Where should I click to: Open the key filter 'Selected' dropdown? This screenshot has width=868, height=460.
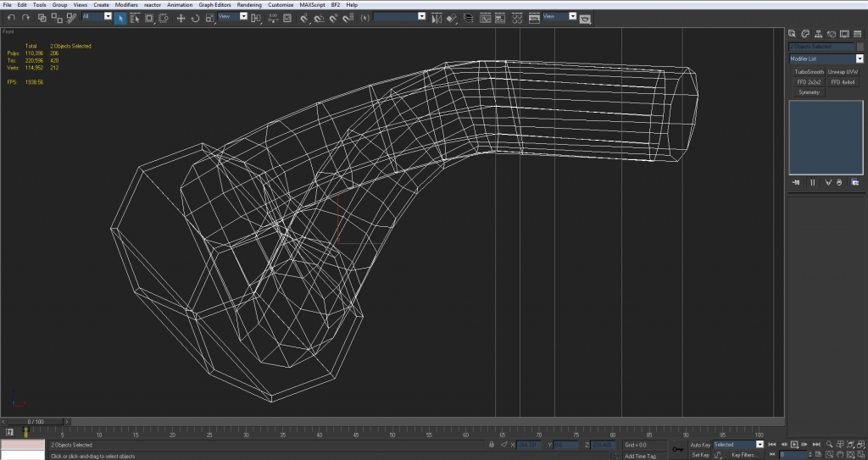point(759,444)
